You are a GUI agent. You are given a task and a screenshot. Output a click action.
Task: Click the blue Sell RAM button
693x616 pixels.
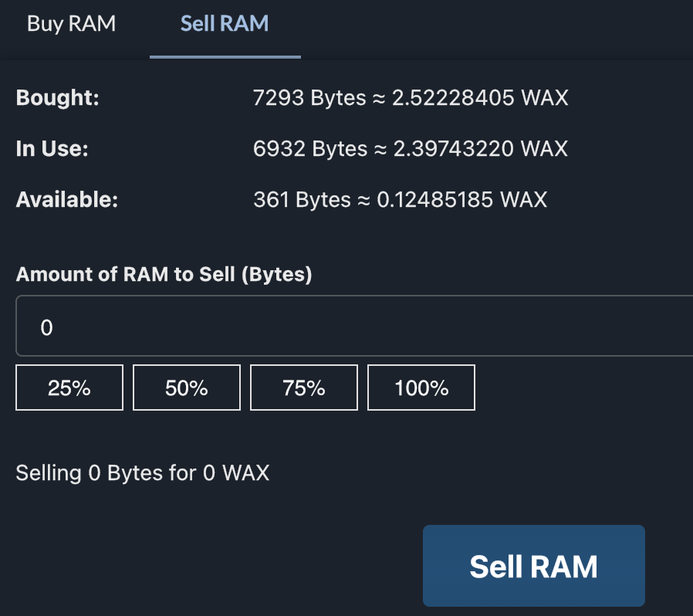tap(534, 566)
